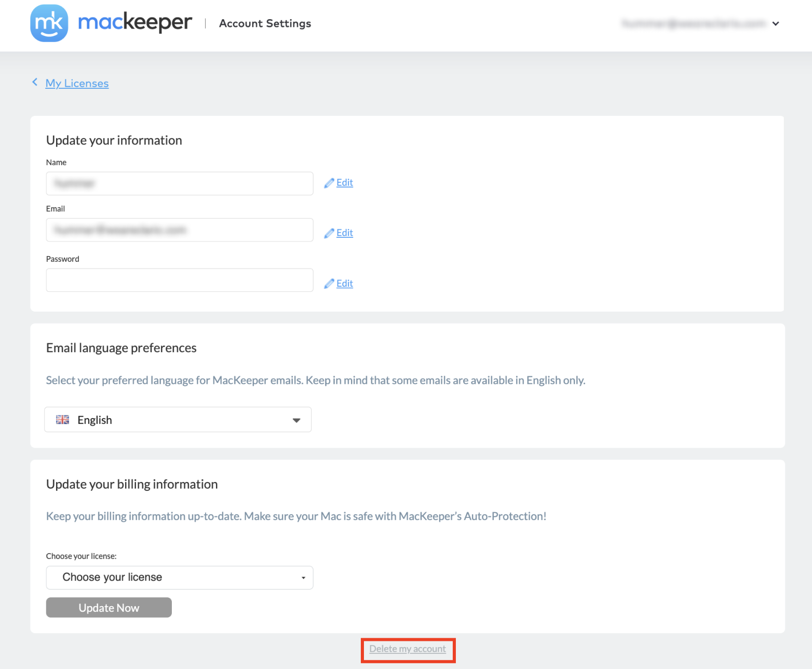
Task: Click the back chevron next to My Licenses
Action: pyautogui.click(x=35, y=82)
